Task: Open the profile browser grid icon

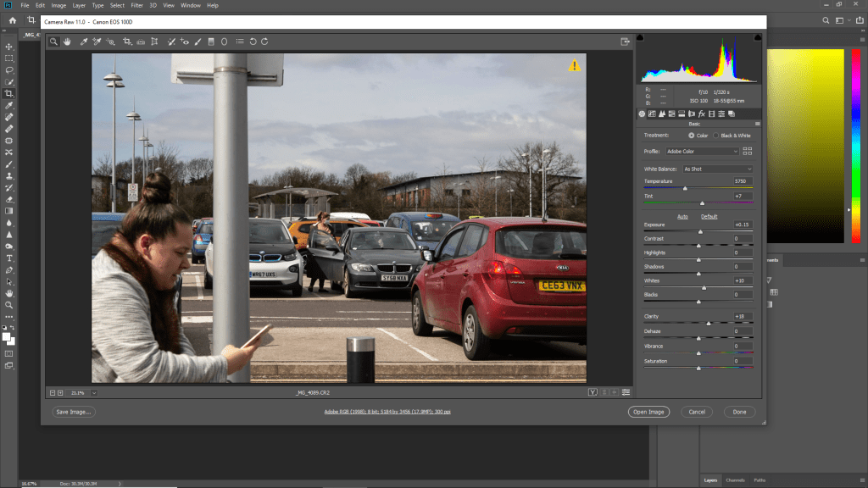Action: [747, 151]
